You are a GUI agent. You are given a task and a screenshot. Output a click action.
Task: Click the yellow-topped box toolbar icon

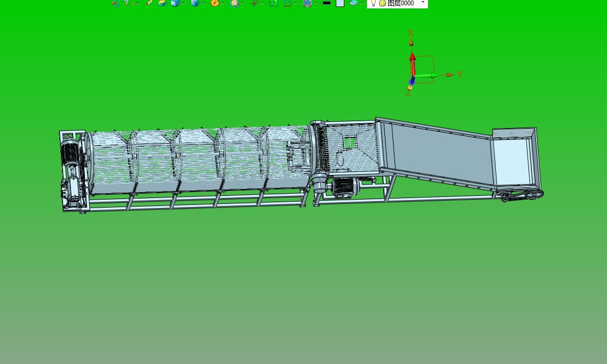coord(162,3)
